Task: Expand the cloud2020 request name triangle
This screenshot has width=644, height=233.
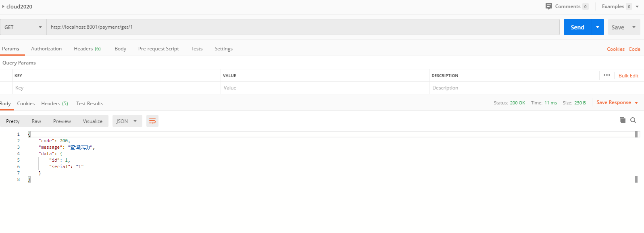Action: (x=3, y=6)
